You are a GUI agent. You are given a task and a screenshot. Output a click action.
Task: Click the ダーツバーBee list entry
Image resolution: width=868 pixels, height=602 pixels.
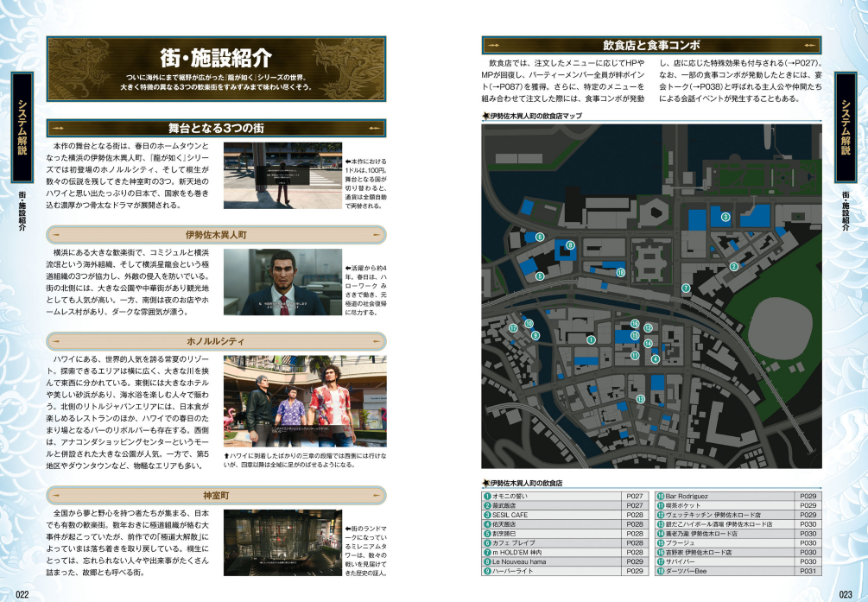737,571
